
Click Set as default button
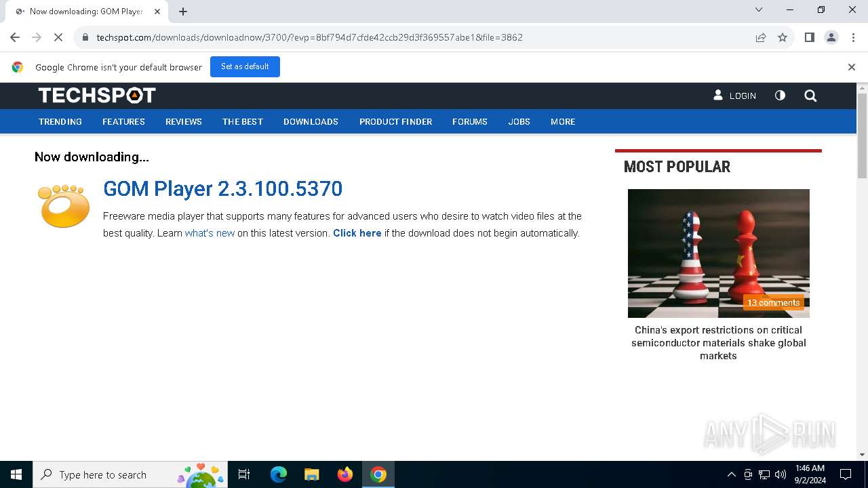245,66
